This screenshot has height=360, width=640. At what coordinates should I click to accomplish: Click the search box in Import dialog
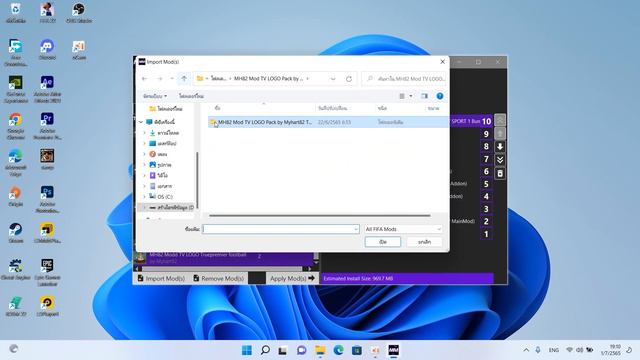404,79
